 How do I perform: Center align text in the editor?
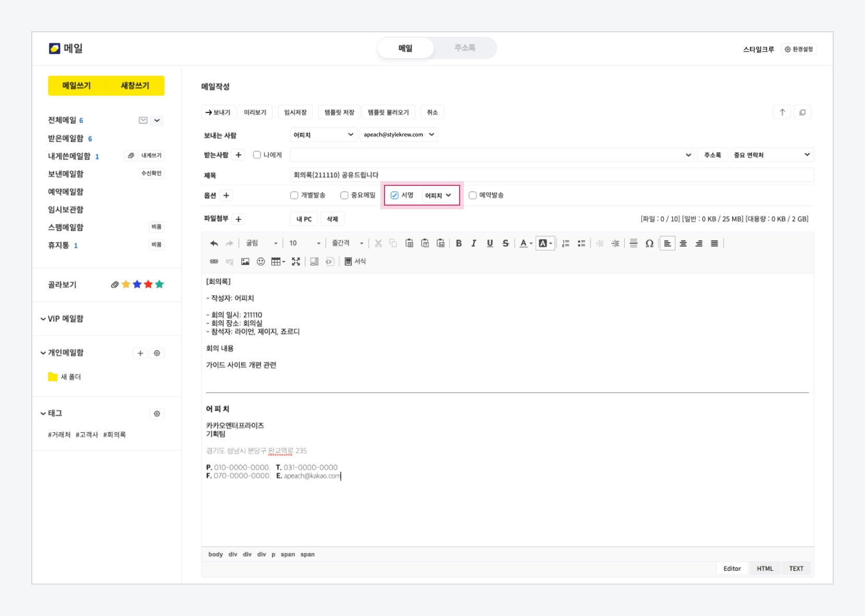click(683, 243)
